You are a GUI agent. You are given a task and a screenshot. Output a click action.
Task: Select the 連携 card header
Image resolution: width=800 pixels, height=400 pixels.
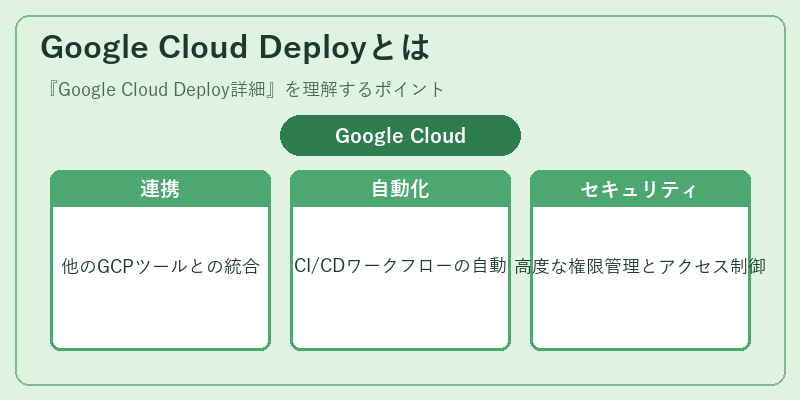point(160,189)
